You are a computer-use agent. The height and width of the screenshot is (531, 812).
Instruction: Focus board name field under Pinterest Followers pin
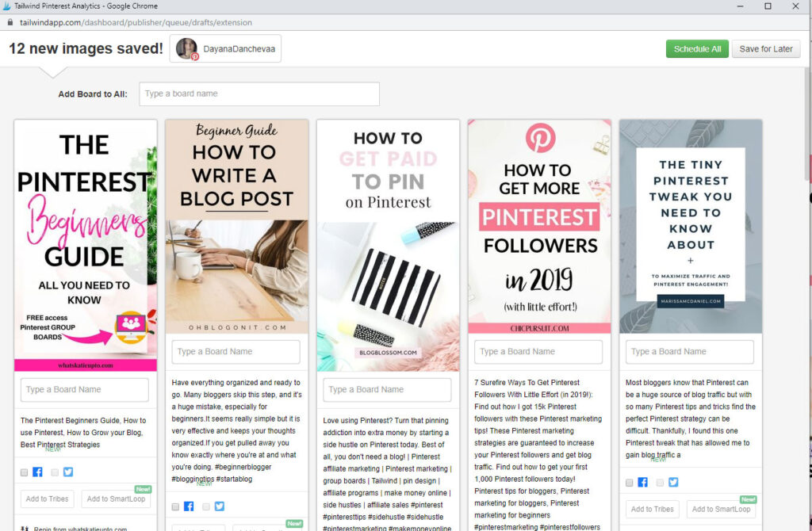coord(538,351)
